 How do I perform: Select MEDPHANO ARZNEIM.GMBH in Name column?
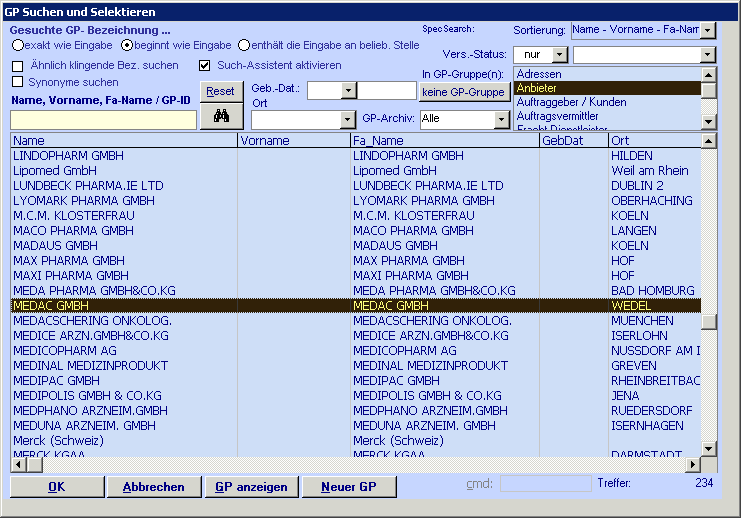(x=124, y=411)
